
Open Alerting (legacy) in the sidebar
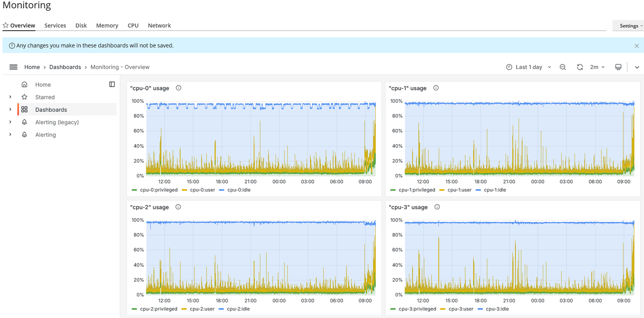(x=57, y=122)
